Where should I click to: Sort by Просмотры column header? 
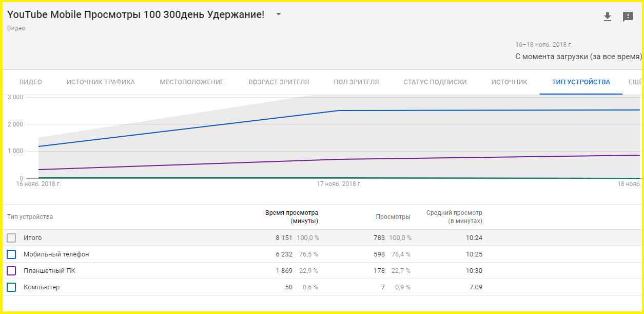393,217
